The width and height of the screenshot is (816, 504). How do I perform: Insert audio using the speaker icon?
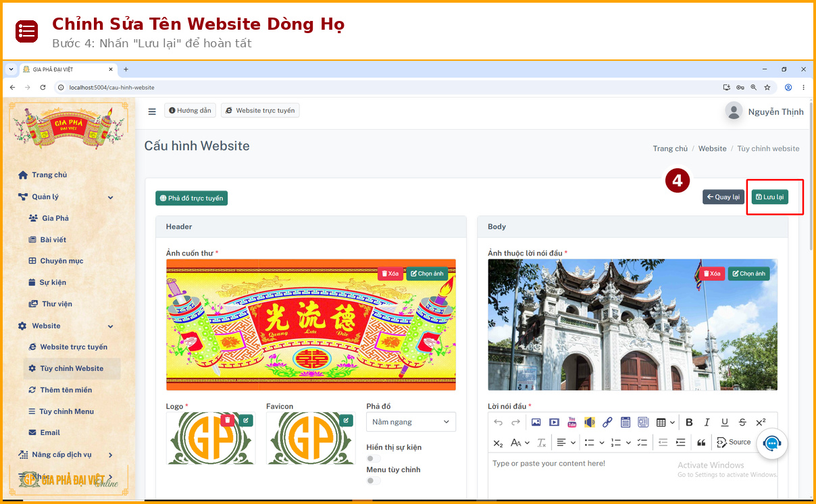pos(590,422)
